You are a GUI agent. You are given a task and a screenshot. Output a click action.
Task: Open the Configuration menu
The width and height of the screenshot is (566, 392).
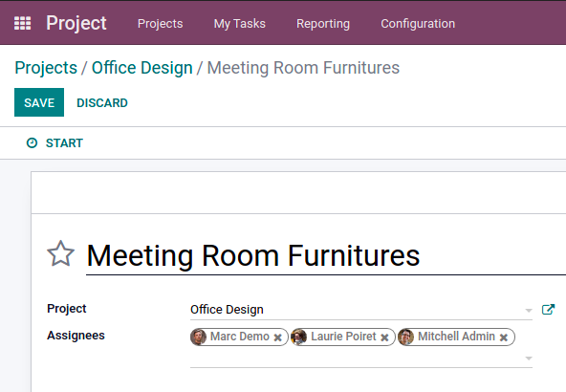tap(418, 24)
